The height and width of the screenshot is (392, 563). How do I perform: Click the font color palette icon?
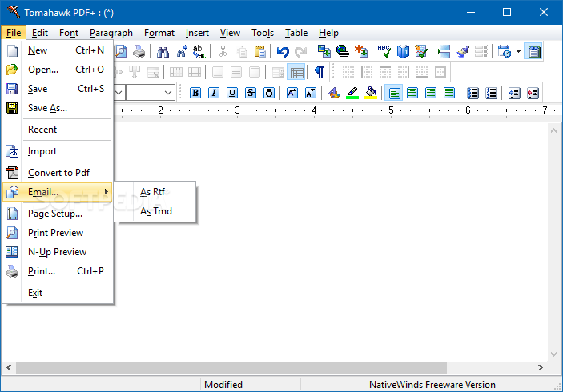coord(334,94)
